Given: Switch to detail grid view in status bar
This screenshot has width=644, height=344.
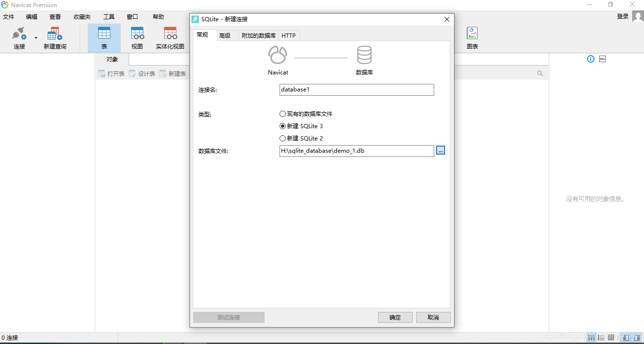Looking at the screenshot, I should click(611, 337).
